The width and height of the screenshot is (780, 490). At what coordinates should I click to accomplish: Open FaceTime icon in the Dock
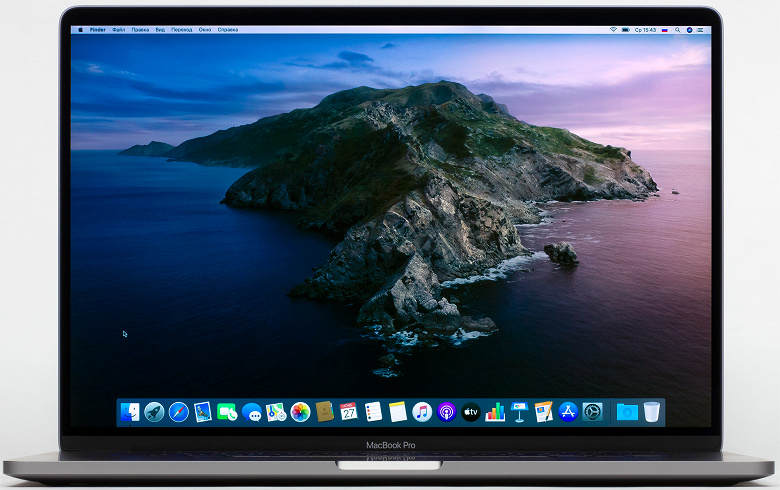coord(227,412)
